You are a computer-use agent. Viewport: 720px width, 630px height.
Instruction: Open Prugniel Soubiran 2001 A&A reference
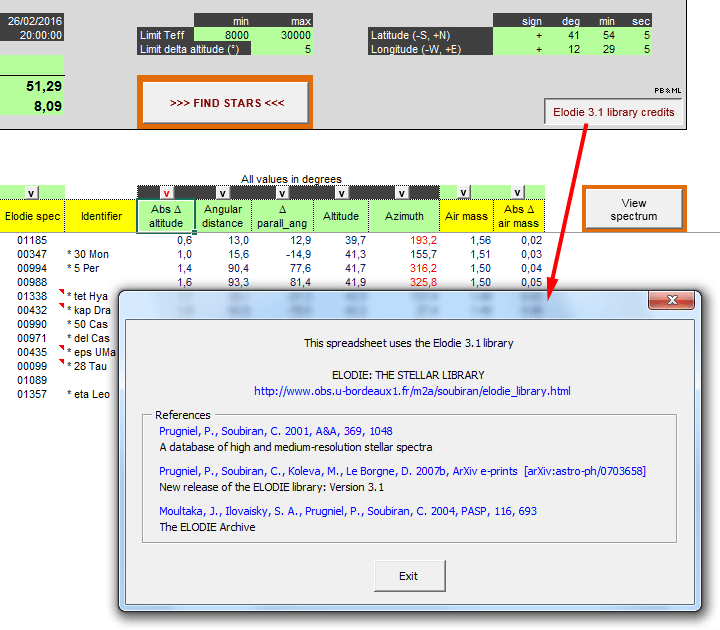276,431
